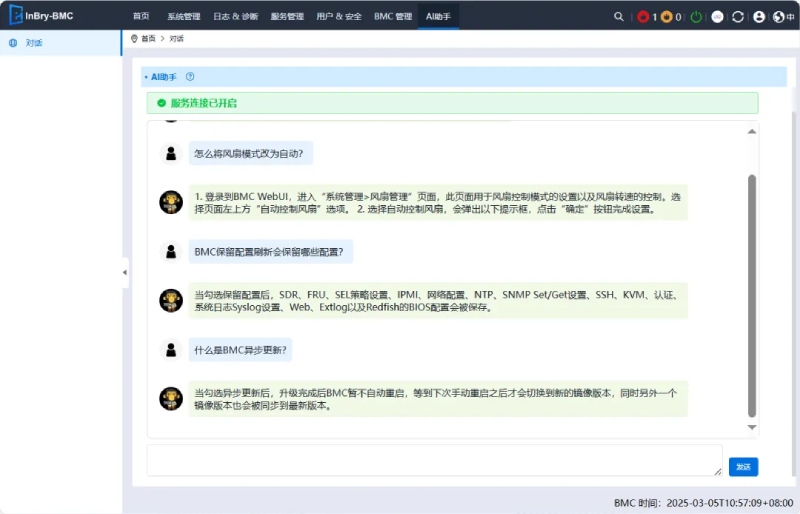This screenshot has height=514, width=800.
Task: Open the orange warning alerts icon
Action: (667, 17)
